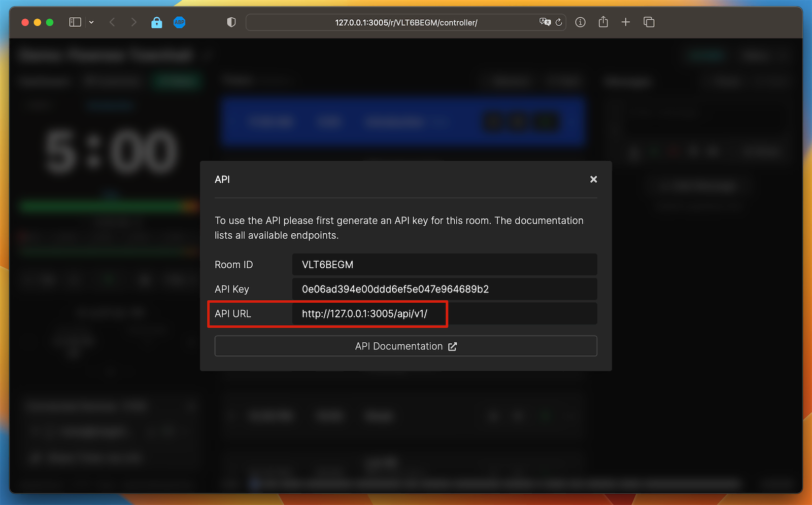This screenshot has height=505, width=812.
Task: Select the Room ID VLT6BEGM field
Action: tap(444, 264)
